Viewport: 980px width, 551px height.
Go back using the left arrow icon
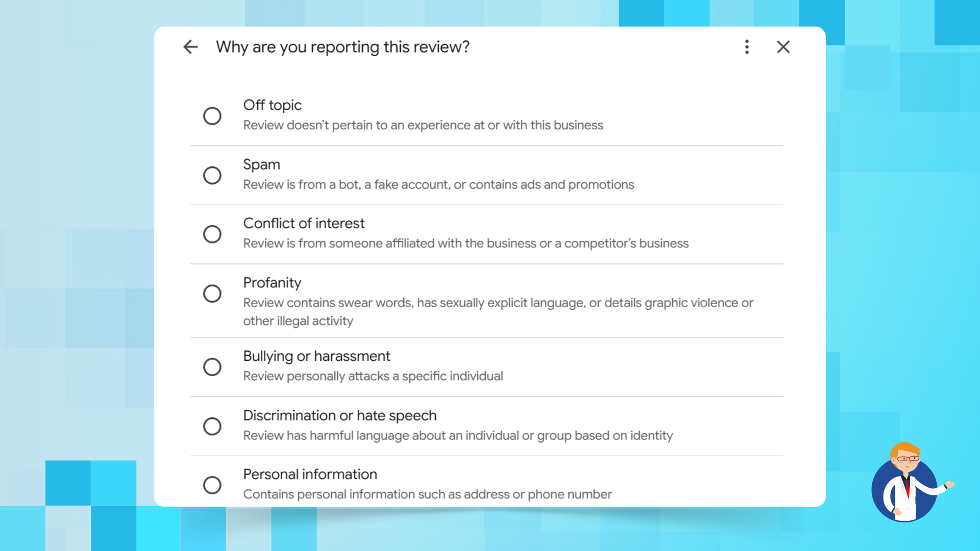pyautogui.click(x=190, y=47)
